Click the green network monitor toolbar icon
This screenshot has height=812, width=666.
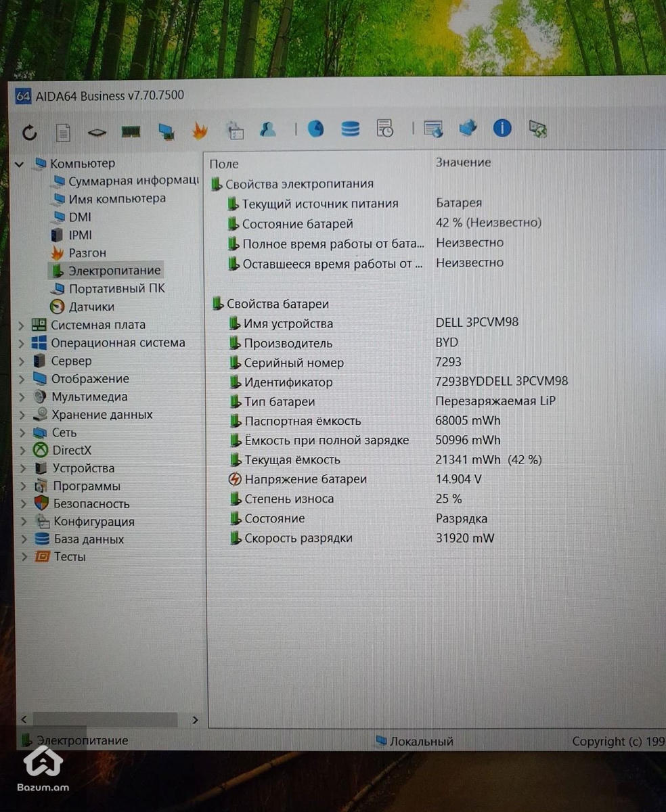pyautogui.click(x=537, y=128)
